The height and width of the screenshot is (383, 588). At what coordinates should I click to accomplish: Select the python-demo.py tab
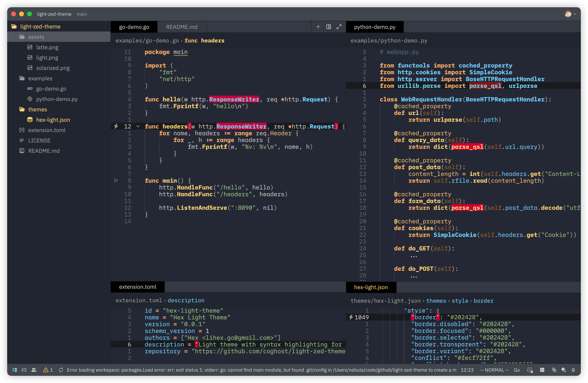pos(374,27)
